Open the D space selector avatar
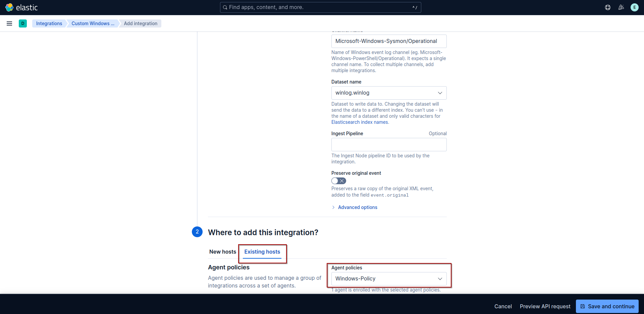644x314 pixels. click(x=23, y=23)
